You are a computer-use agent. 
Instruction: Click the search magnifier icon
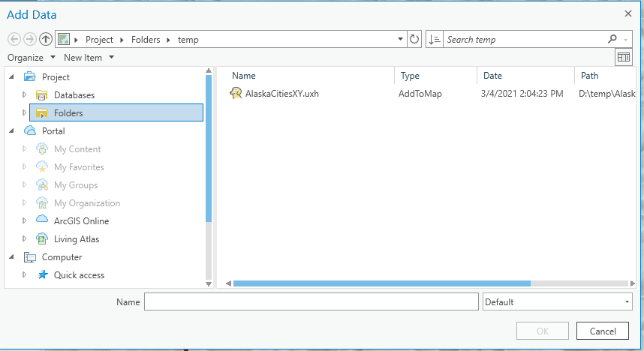coord(612,39)
